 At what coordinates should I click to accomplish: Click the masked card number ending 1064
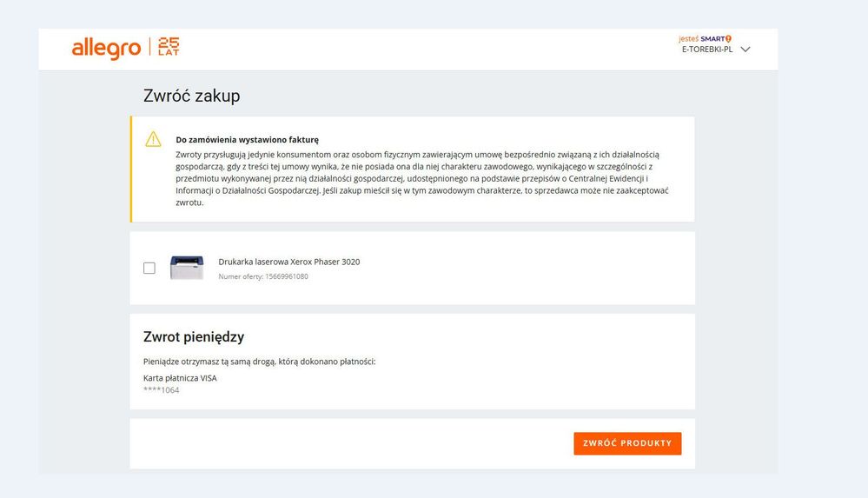(x=162, y=390)
